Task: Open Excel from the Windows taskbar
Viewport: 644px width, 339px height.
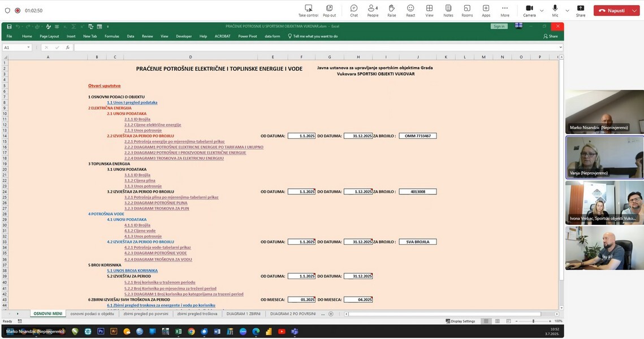Action: pyautogui.click(x=178, y=332)
